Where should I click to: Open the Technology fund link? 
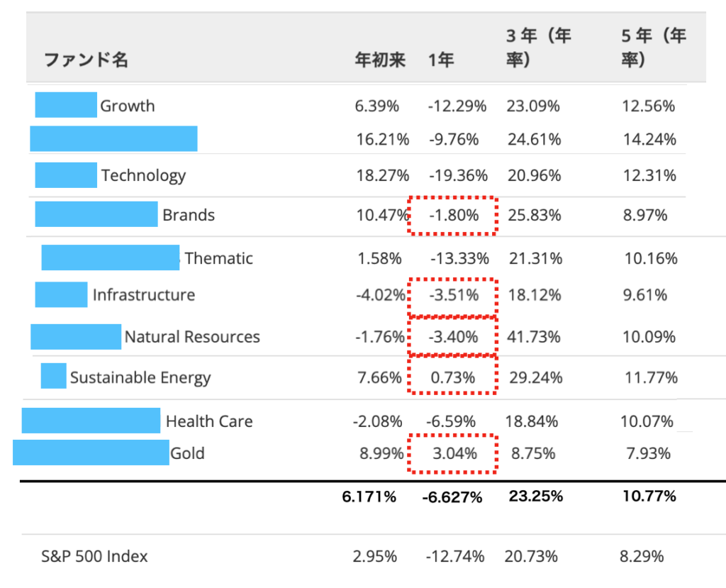[x=143, y=176]
